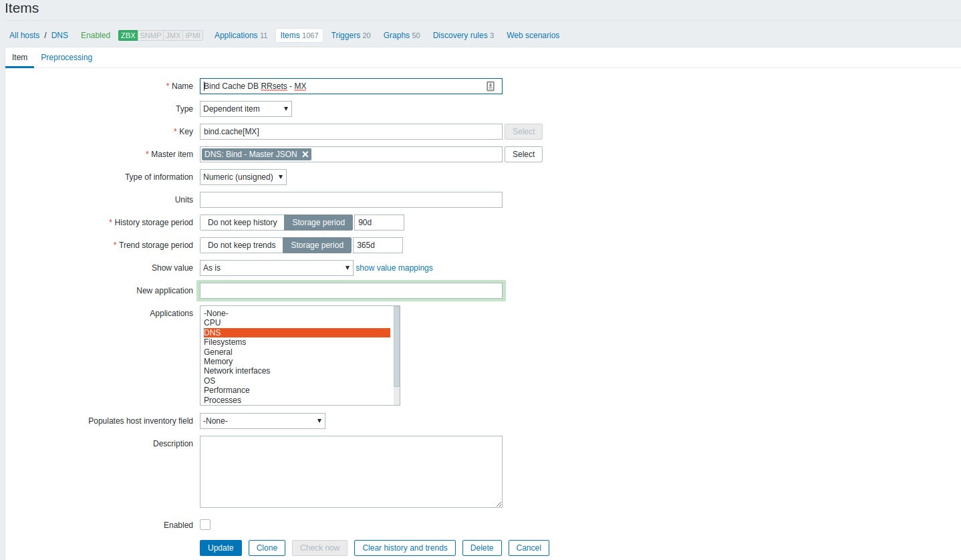
Task: Select CPU in Applications list
Action: (x=297, y=323)
